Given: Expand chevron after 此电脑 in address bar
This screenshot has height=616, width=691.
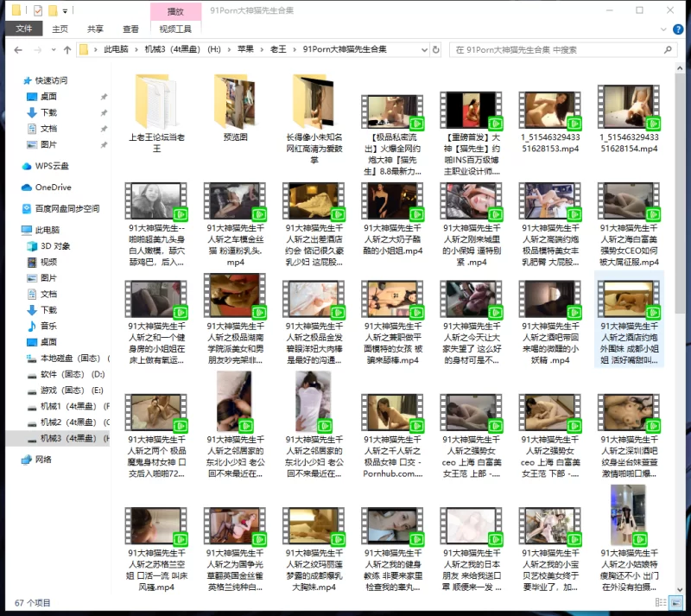Looking at the screenshot, I should 136,49.
